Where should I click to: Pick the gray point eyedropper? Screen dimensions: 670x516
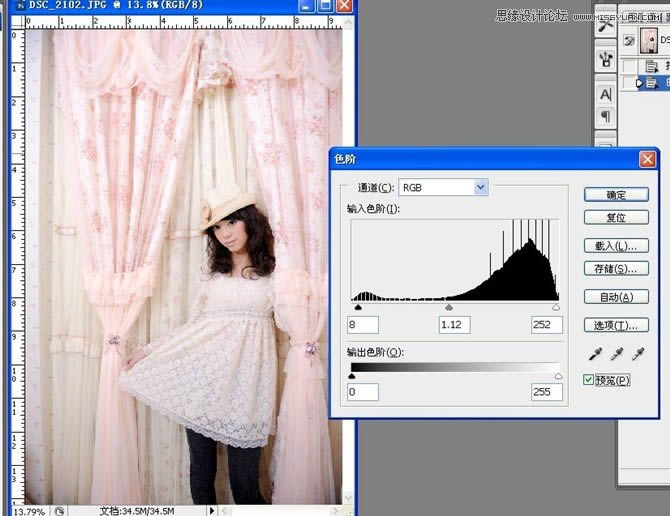[x=615, y=354]
